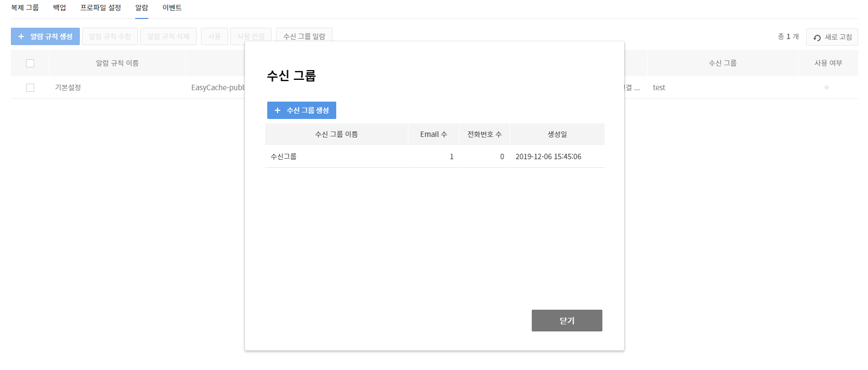The image size is (868, 370).
Task: Select the 알람 tab
Action: tap(142, 8)
